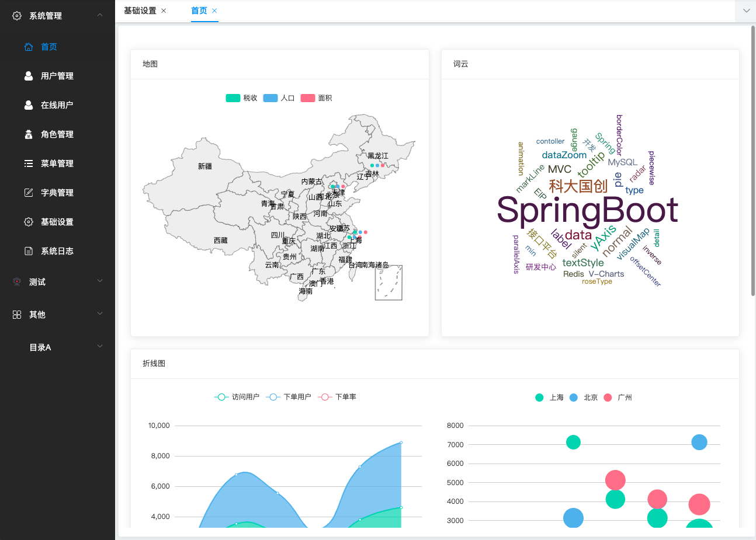Click the 基础设置 gear icon
This screenshot has width=756, height=540.
click(29, 222)
